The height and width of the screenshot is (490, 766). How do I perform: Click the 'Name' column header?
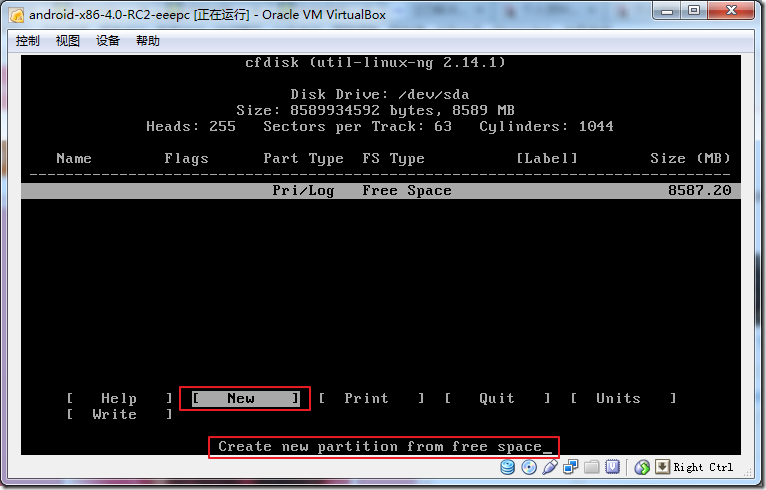[74, 158]
